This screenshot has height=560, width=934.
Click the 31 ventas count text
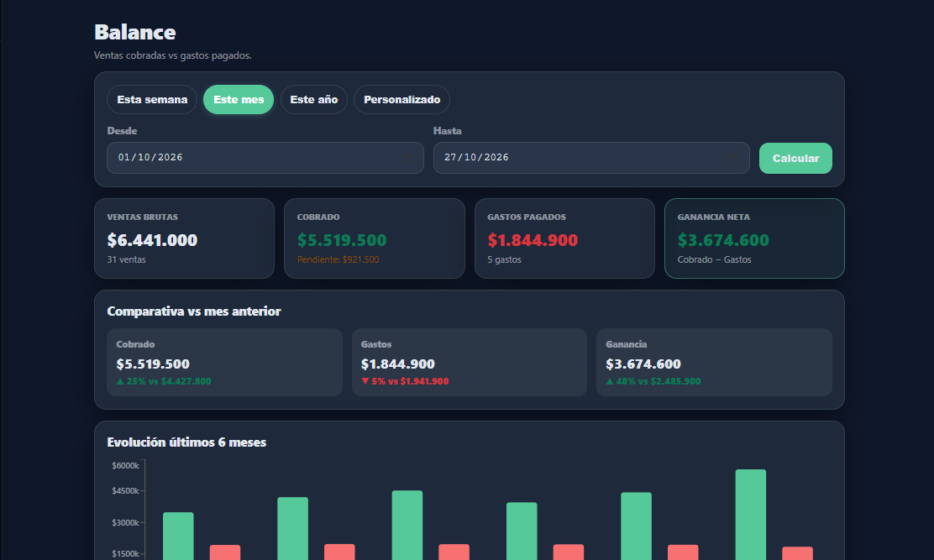click(126, 259)
